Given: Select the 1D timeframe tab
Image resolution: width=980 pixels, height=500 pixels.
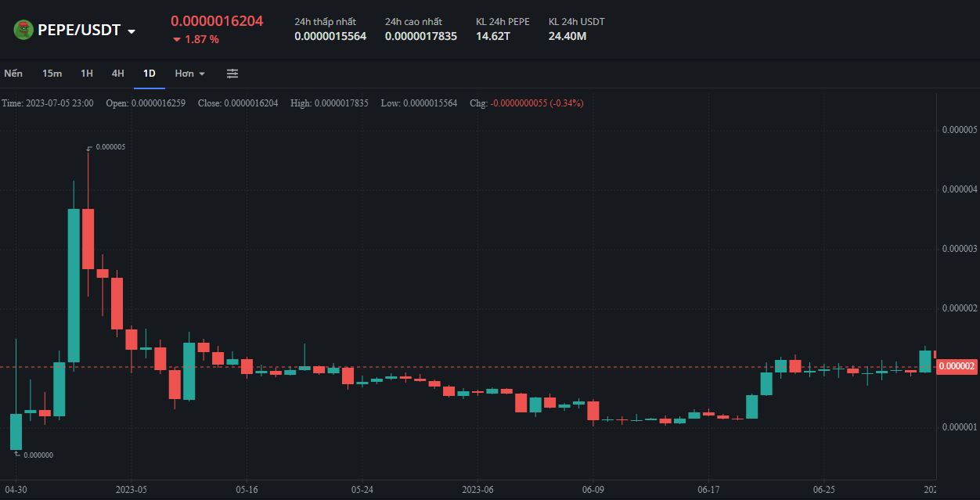Looking at the screenshot, I should 149,74.
